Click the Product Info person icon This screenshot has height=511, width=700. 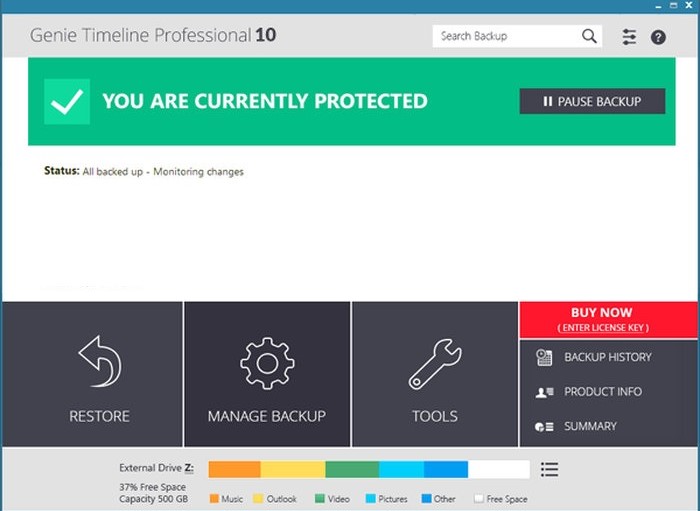click(544, 392)
